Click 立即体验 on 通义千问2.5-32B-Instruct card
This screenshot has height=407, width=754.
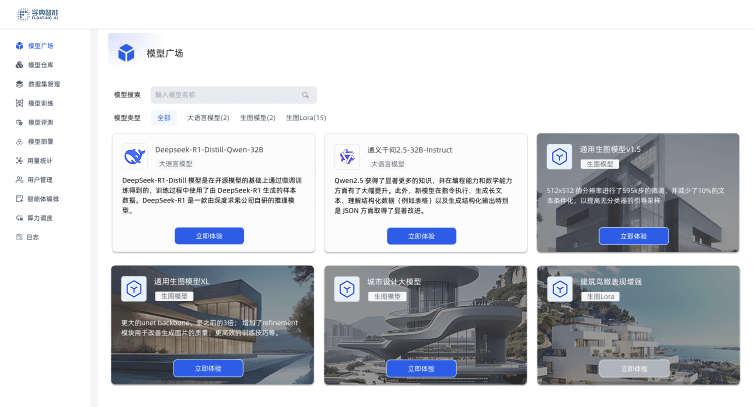pos(421,236)
